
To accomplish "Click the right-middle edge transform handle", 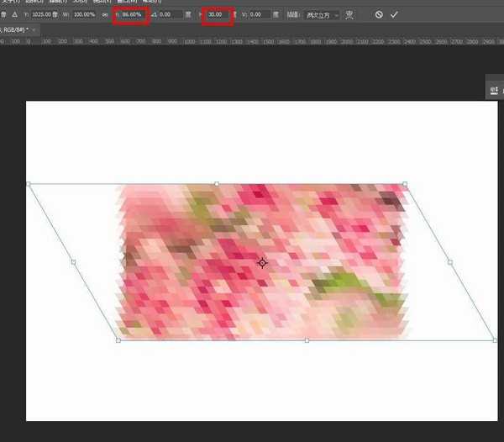I will click(450, 262).
